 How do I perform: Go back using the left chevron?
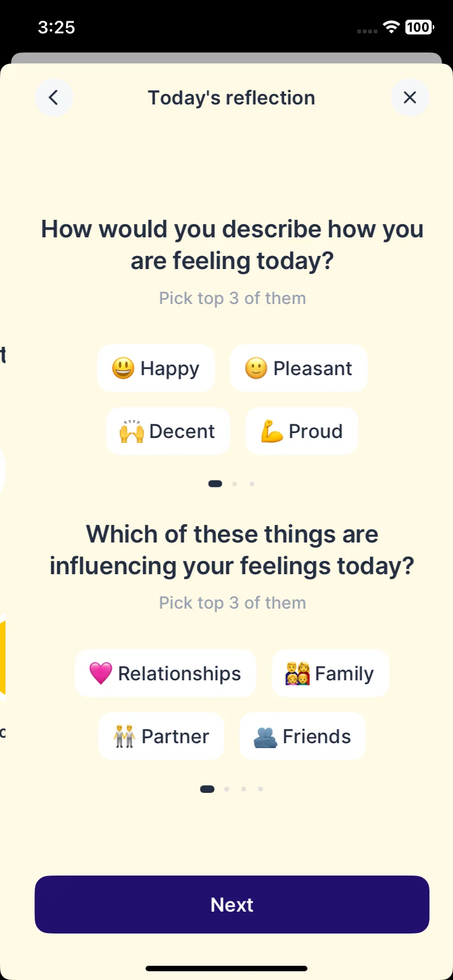point(54,98)
